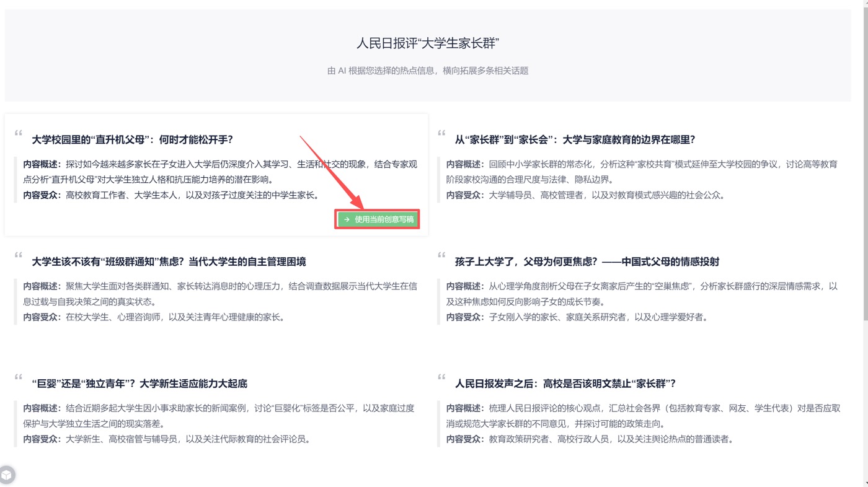The height and width of the screenshot is (487, 868).
Task: Click the overview starting 梳理人民日报评论的核心观点
Action: coord(644,416)
